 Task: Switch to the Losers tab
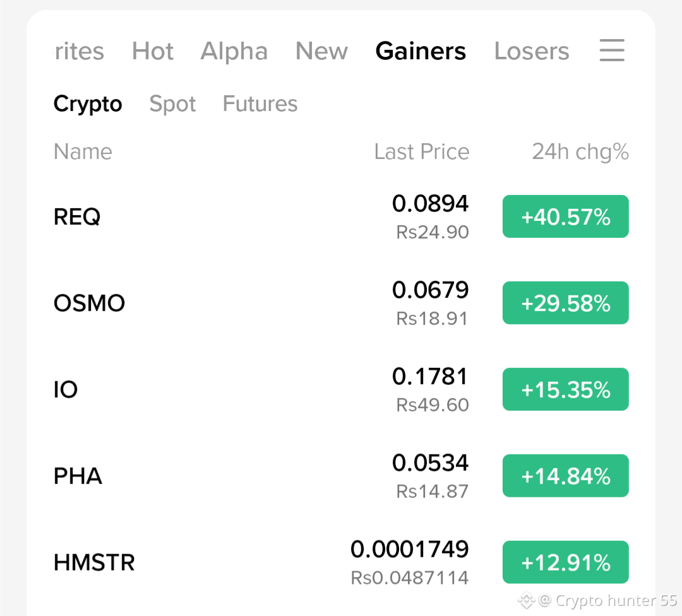pyautogui.click(x=532, y=51)
